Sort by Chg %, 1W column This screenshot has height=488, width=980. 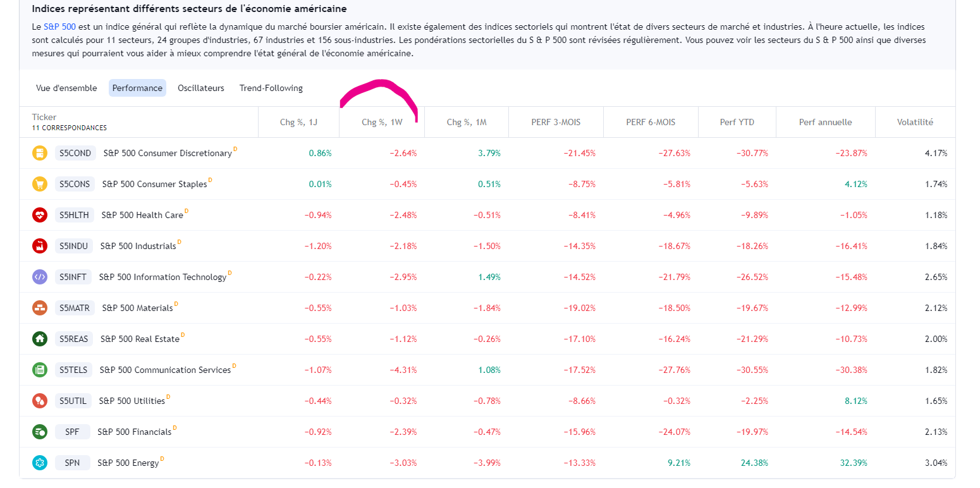point(382,122)
